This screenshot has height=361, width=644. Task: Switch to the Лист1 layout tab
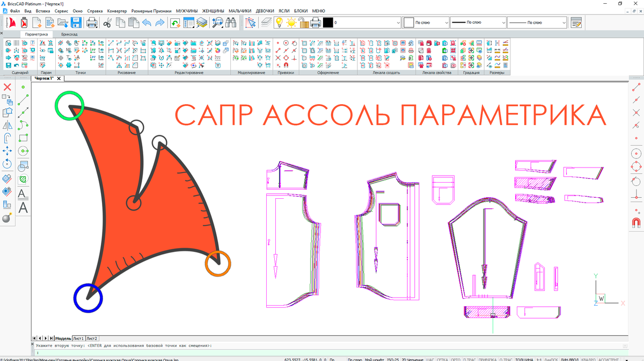point(79,338)
